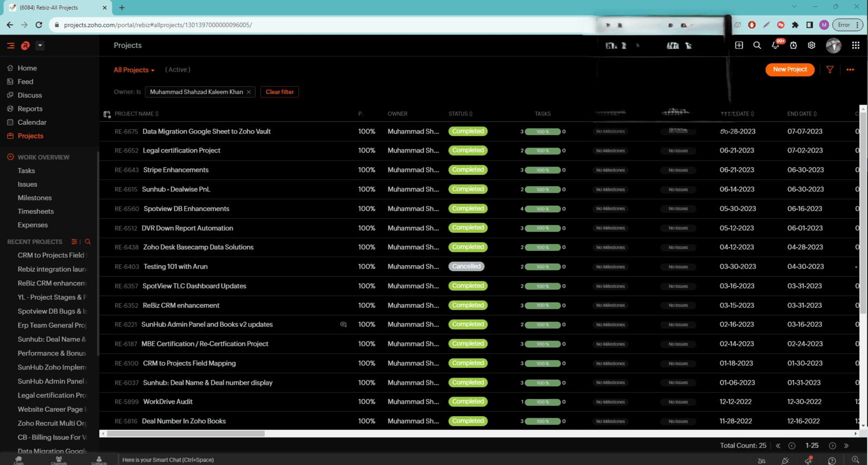
Task: Open the settings gear icon
Action: click(x=812, y=46)
